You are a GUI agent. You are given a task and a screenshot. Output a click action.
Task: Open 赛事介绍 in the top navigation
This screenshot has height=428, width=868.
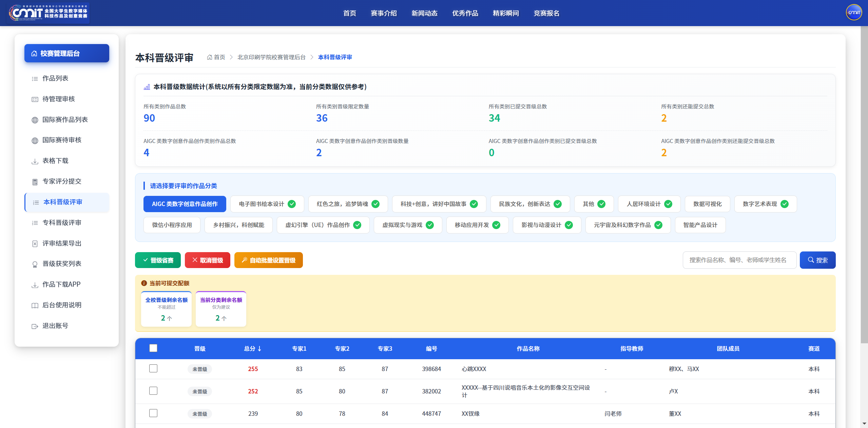(384, 13)
